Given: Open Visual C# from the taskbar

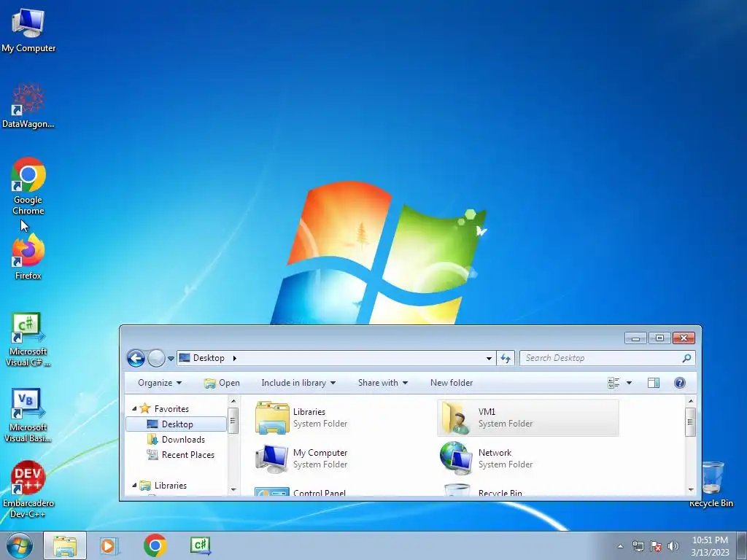Looking at the screenshot, I should (200, 545).
